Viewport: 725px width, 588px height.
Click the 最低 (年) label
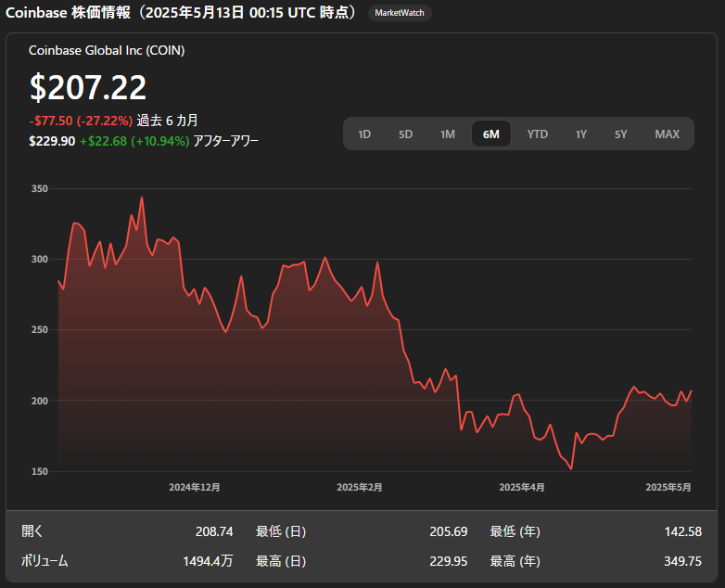coord(515,531)
